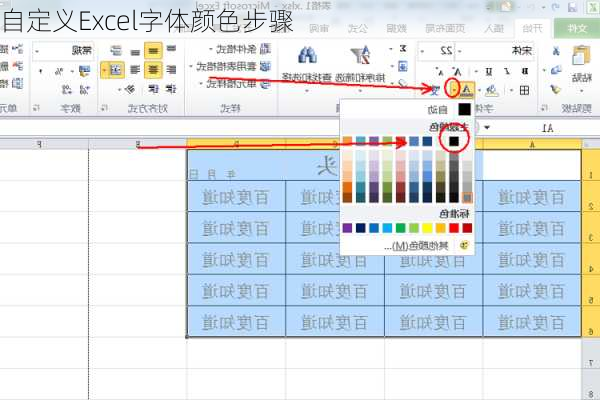600x400 pixels.
Task: Expand the Fill Color dropdown arrow
Action: point(479,91)
